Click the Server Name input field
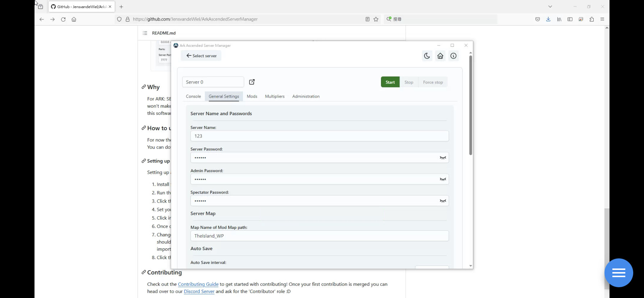The image size is (644, 298). click(319, 136)
